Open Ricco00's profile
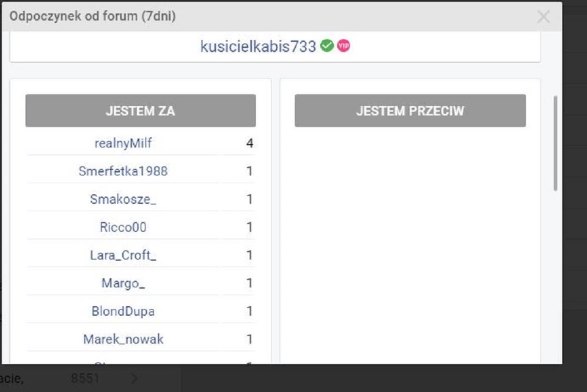Screen dimensions: 587x392 click(122, 227)
